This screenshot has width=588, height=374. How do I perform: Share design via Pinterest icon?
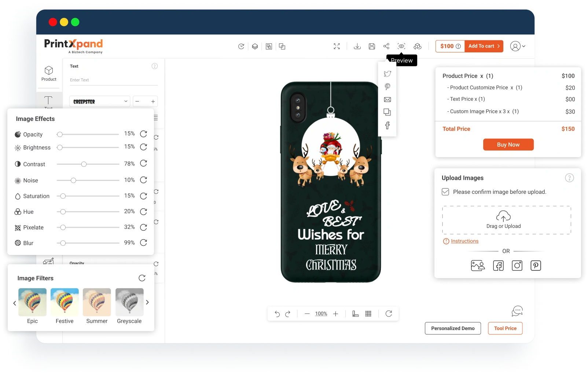click(387, 87)
